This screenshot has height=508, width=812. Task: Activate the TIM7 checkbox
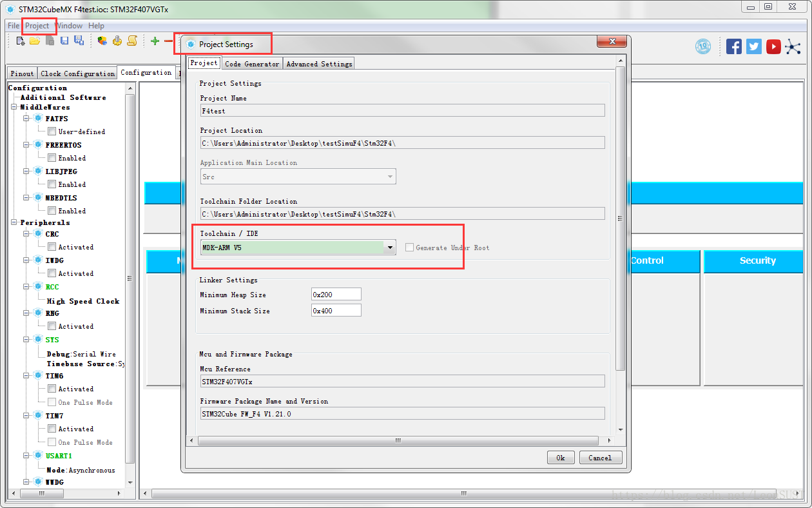click(52, 429)
